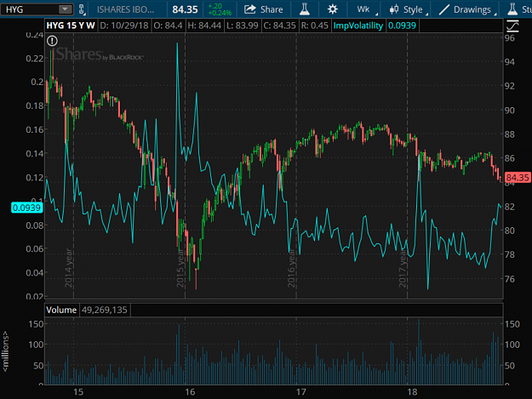Click the O: 84.4 open value

tap(168, 26)
